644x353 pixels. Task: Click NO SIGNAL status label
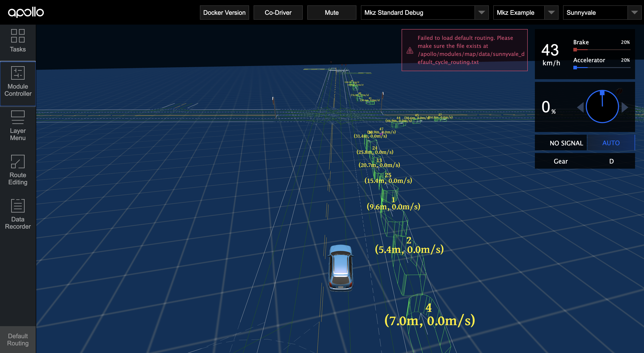pyautogui.click(x=566, y=143)
